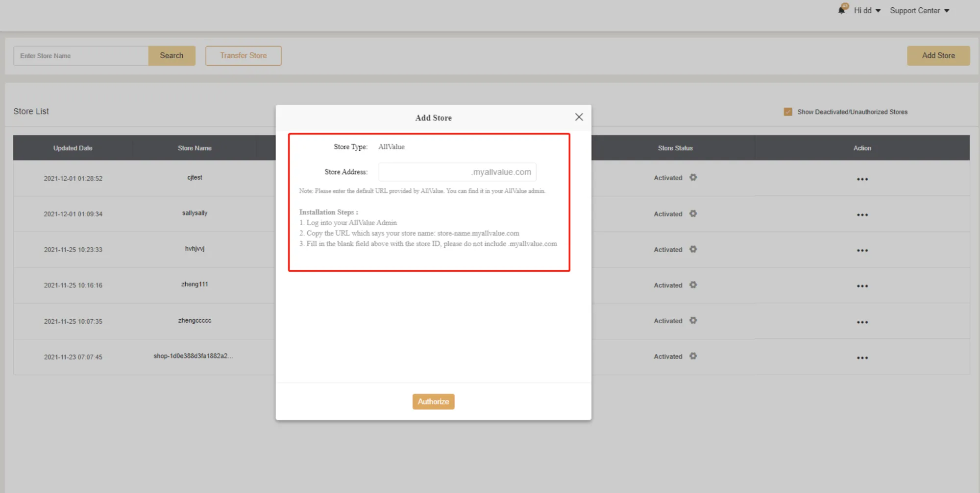Focus the Store Address input field
980x493 pixels.
click(x=424, y=172)
